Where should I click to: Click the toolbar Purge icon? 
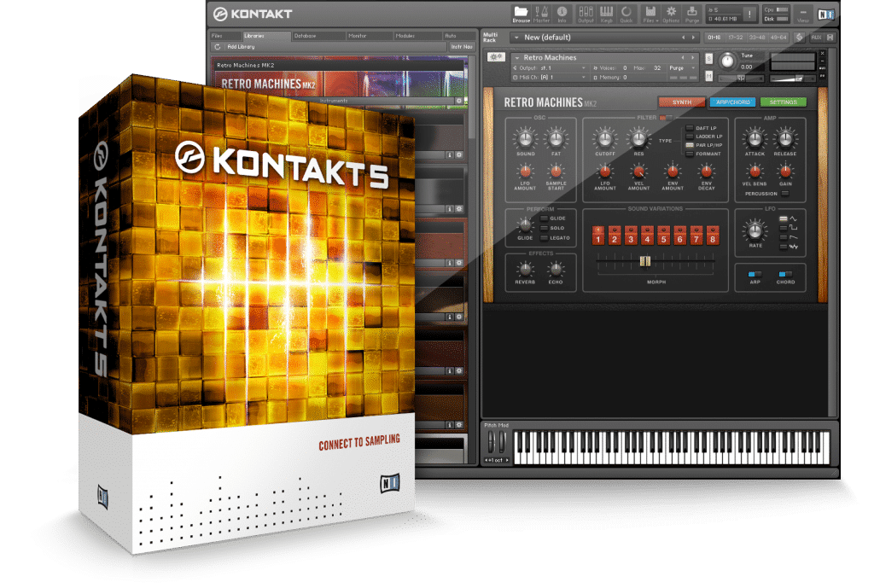691,14
